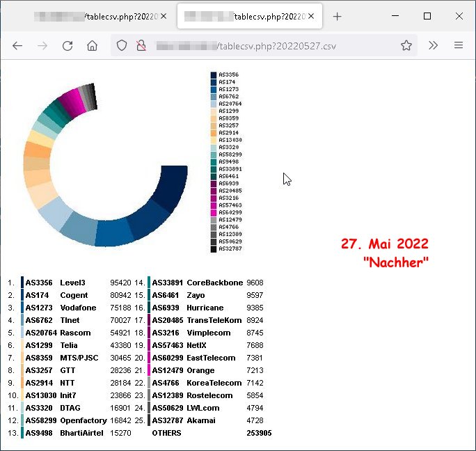Go back with the browser back arrow
Viewport: 476px width, 451px height.
(17, 46)
